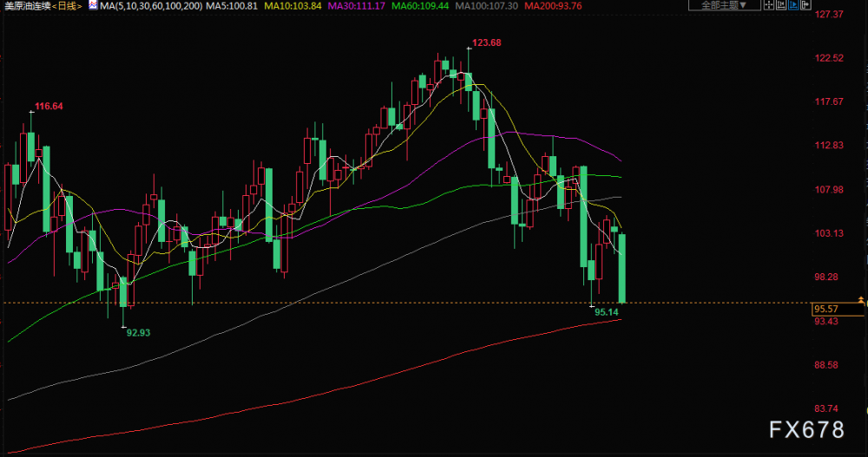
Task: Click the 88.58 axis price
Action: pos(826,365)
